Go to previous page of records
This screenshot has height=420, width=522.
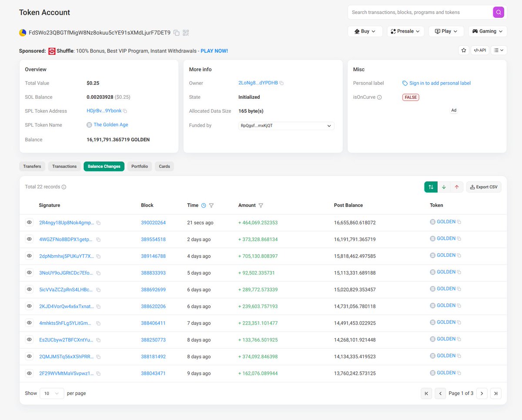click(x=441, y=393)
